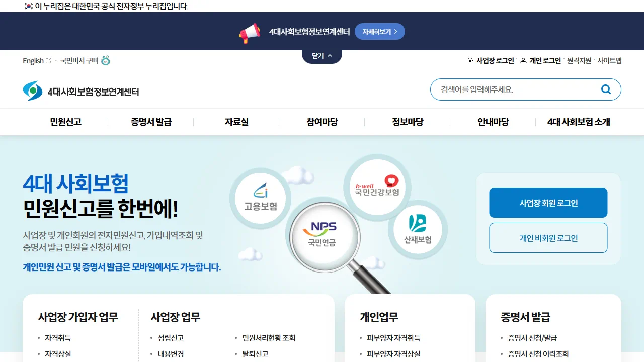The height and width of the screenshot is (362, 644).
Task: Open 자격취득 under 사업장 가입자 업무
Action: (x=58, y=338)
